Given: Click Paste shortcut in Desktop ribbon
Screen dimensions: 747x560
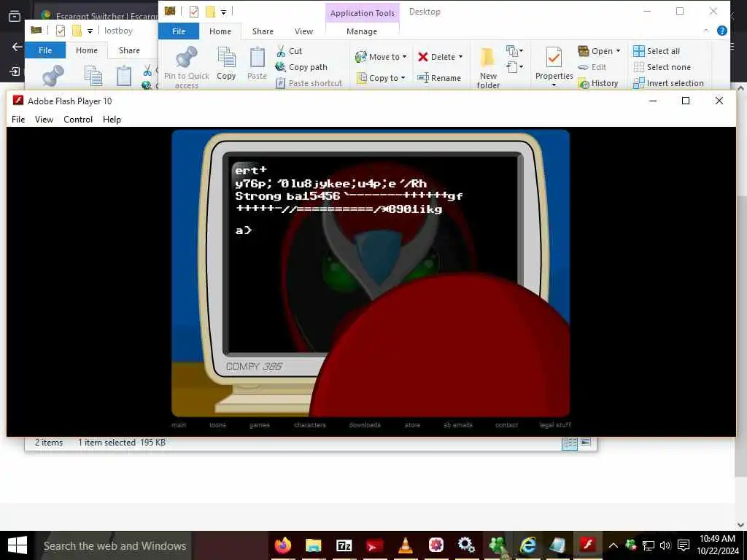Looking at the screenshot, I should [x=309, y=83].
